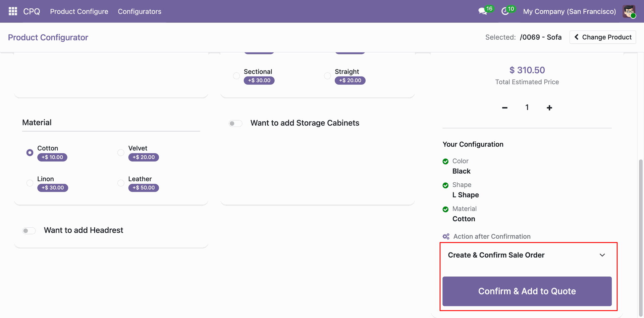Click the Cotton value under Your Configuration
Image resolution: width=644 pixels, height=318 pixels.
pyautogui.click(x=464, y=219)
